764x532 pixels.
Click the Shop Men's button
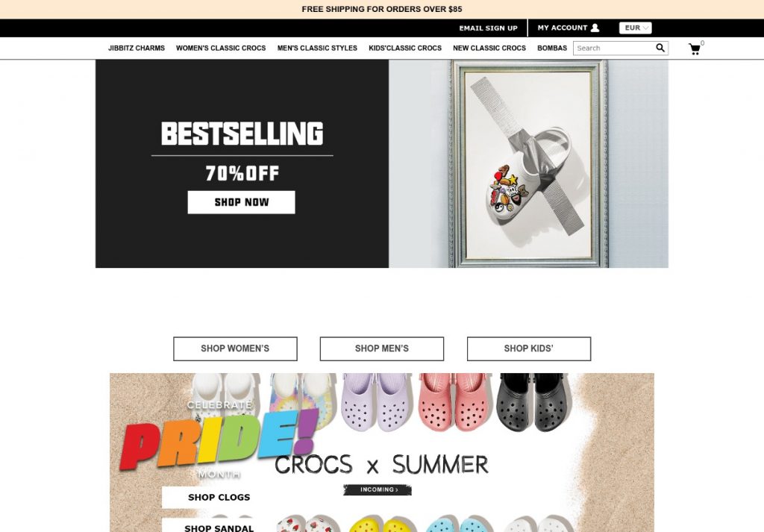(382, 348)
